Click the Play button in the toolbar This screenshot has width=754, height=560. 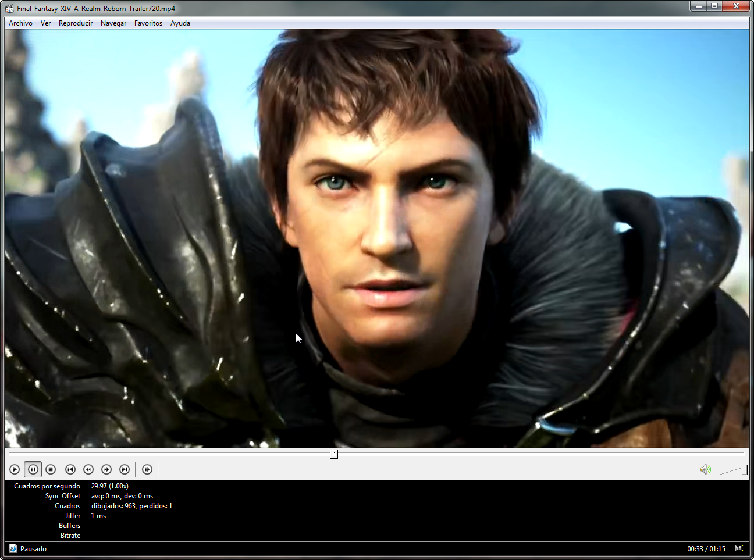point(15,469)
